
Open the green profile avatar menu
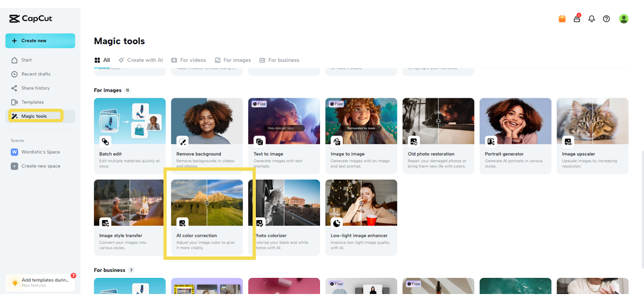click(624, 19)
